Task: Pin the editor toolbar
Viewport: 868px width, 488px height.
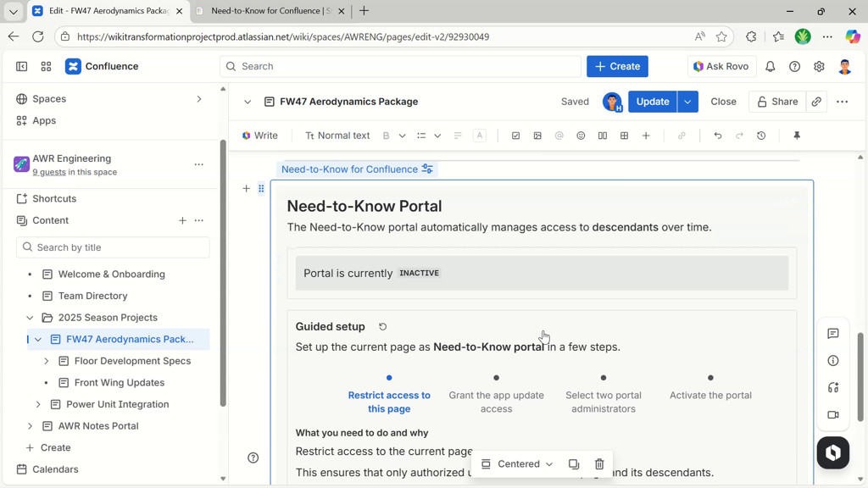Action: point(797,136)
